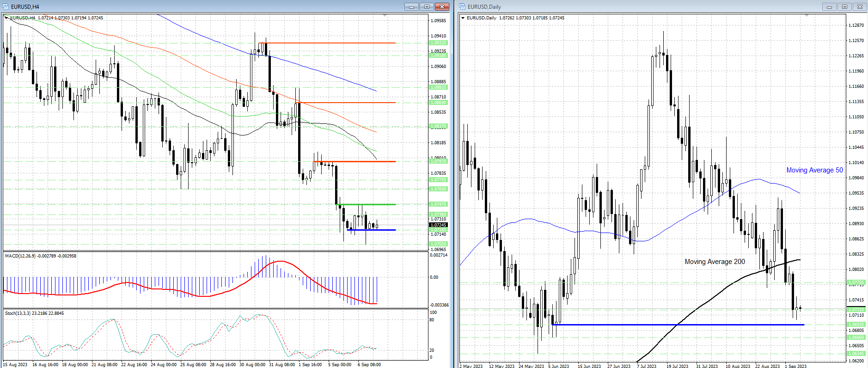This screenshot has height=368, width=868.
Task: Select the green horizontal line at 1.07475
Action: (x=367, y=204)
